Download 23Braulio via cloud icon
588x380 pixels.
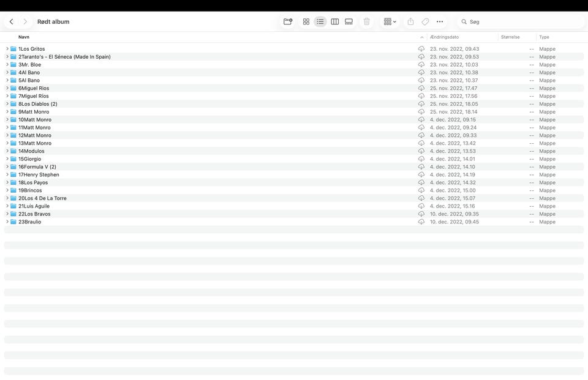(x=421, y=222)
